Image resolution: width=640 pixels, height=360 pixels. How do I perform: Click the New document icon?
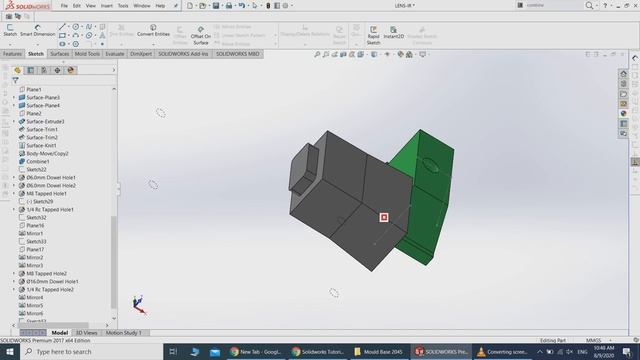190,6
